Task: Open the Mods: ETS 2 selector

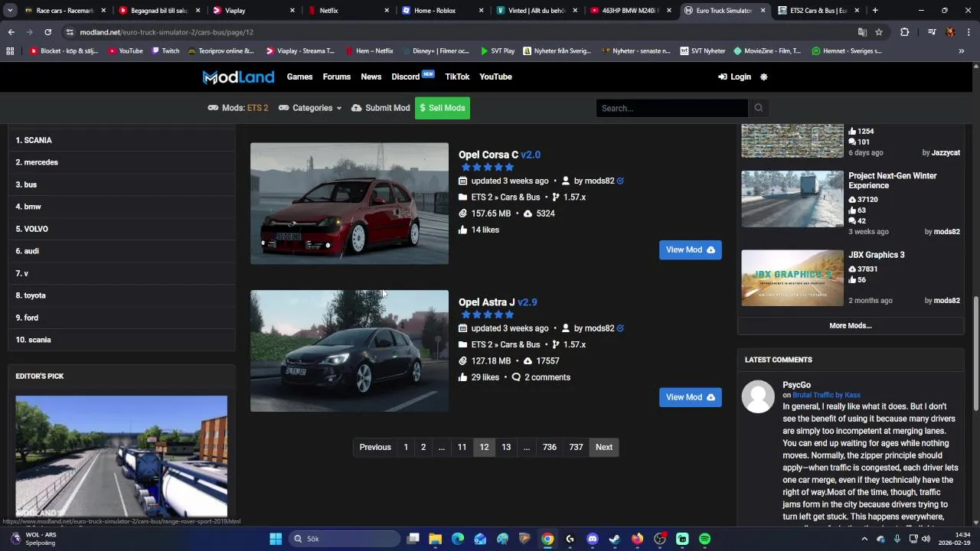Action: [x=238, y=108]
